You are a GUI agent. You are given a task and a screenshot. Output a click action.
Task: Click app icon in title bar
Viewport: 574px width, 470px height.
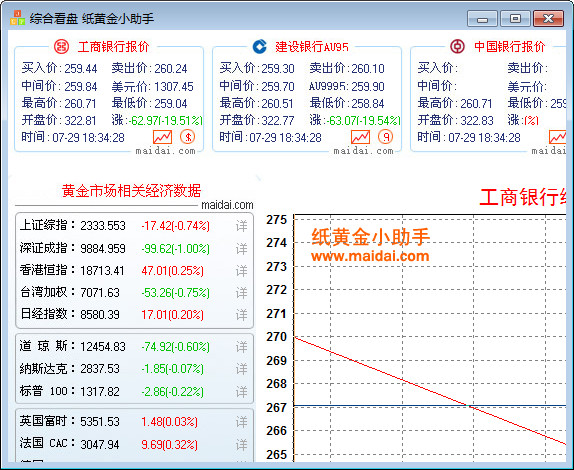(x=17, y=18)
